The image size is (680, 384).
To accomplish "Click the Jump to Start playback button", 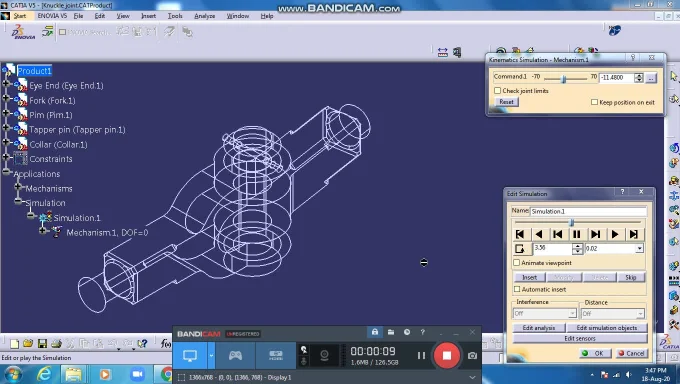I will coord(520,234).
